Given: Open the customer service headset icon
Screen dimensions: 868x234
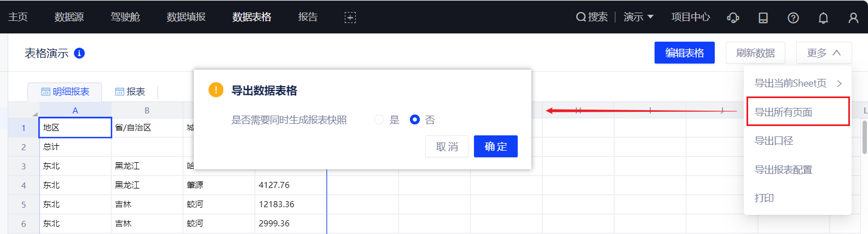Looking at the screenshot, I should [733, 18].
